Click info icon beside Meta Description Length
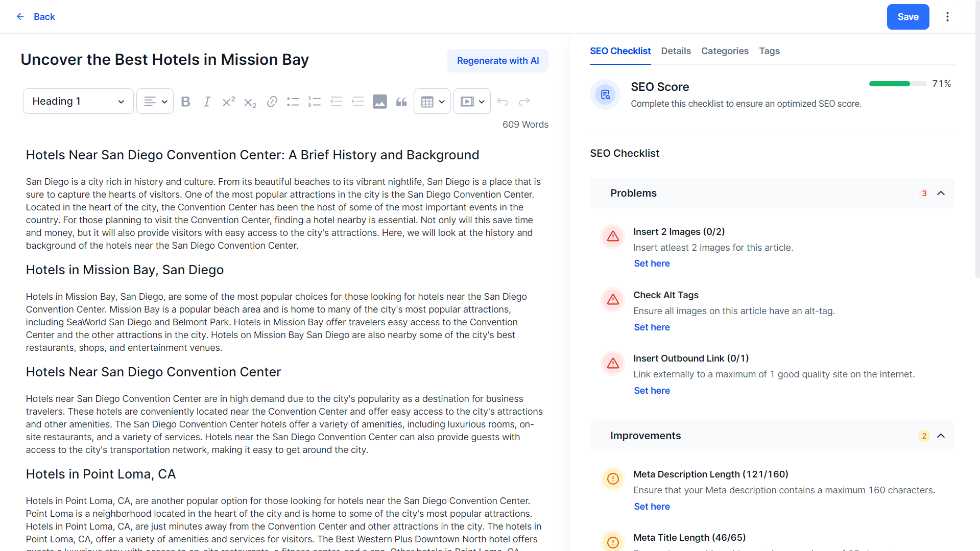The height and width of the screenshot is (551, 980). [613, 479]
